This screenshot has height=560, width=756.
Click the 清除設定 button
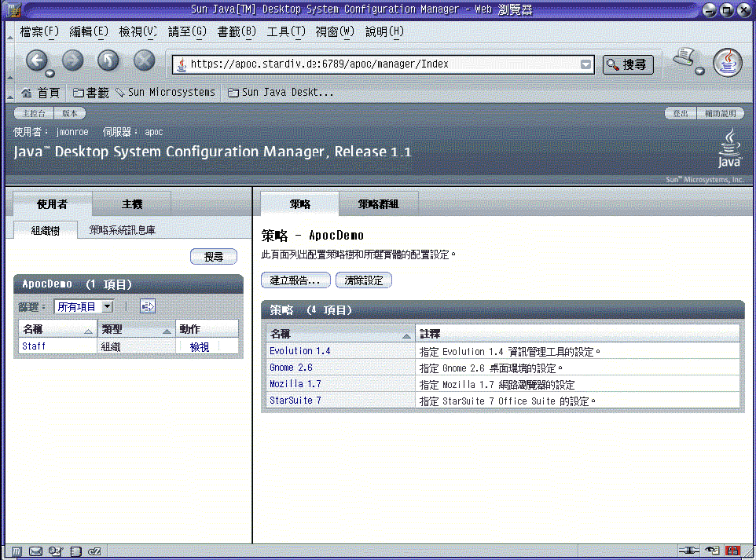[x=364, y=280]
